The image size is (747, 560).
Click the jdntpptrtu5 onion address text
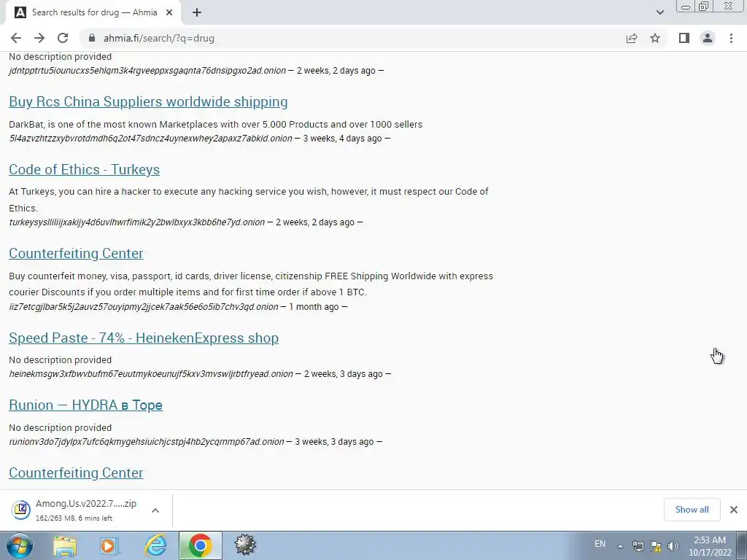[147, 71]
